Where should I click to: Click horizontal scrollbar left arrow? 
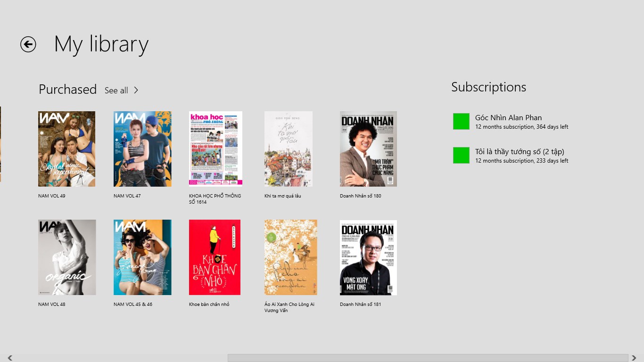click(10, 358)
